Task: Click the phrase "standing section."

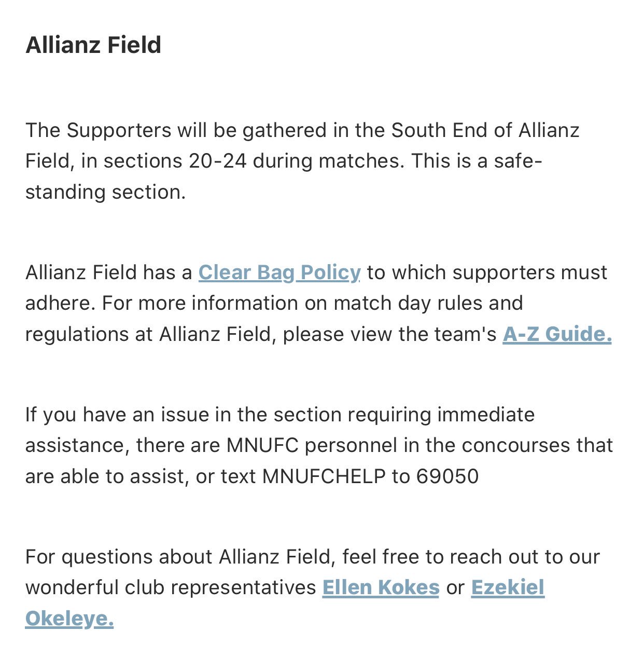Action: point(106,193)
